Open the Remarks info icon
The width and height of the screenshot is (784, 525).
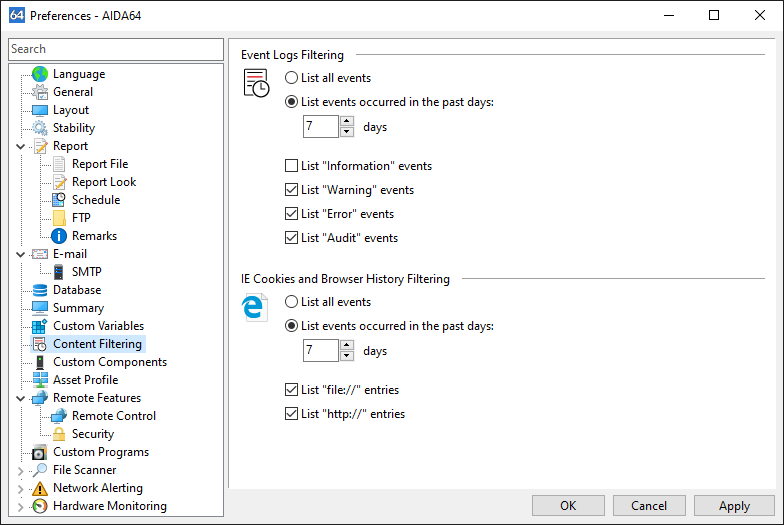point(59,236)
